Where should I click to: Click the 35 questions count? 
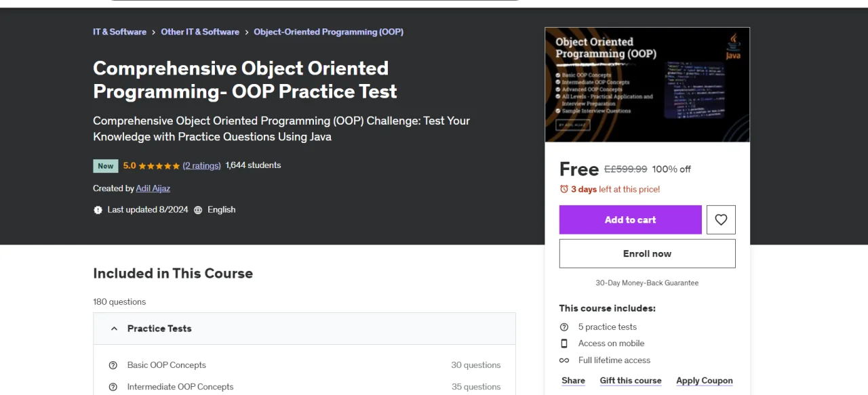[476, 387]
